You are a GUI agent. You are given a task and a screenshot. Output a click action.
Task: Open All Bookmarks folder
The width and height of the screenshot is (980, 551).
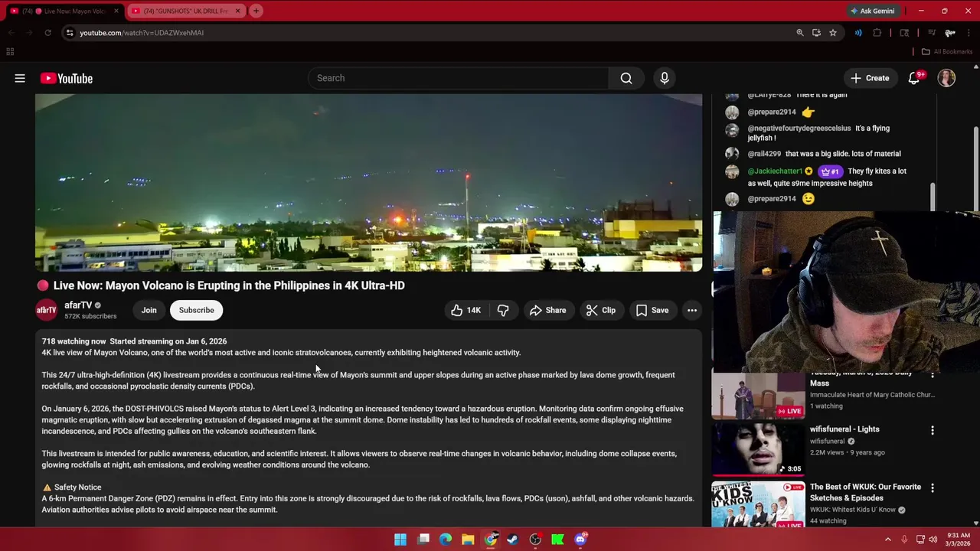tap(946, 52)
